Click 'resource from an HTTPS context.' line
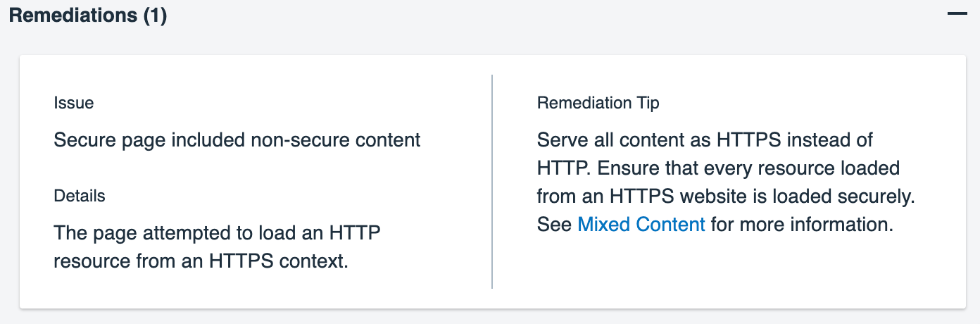The image size is (980, 324). [201, 261]
